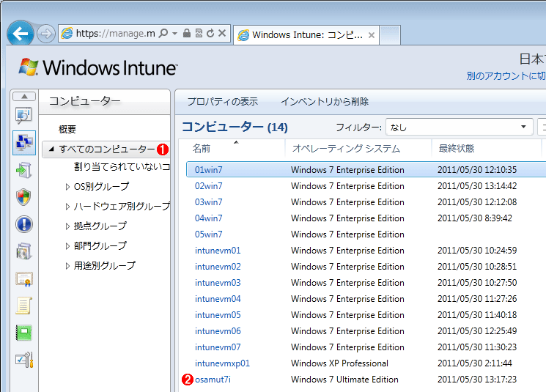The image size is (546, 392).
Task: Open computer 05win7
Action: point(208,234)
